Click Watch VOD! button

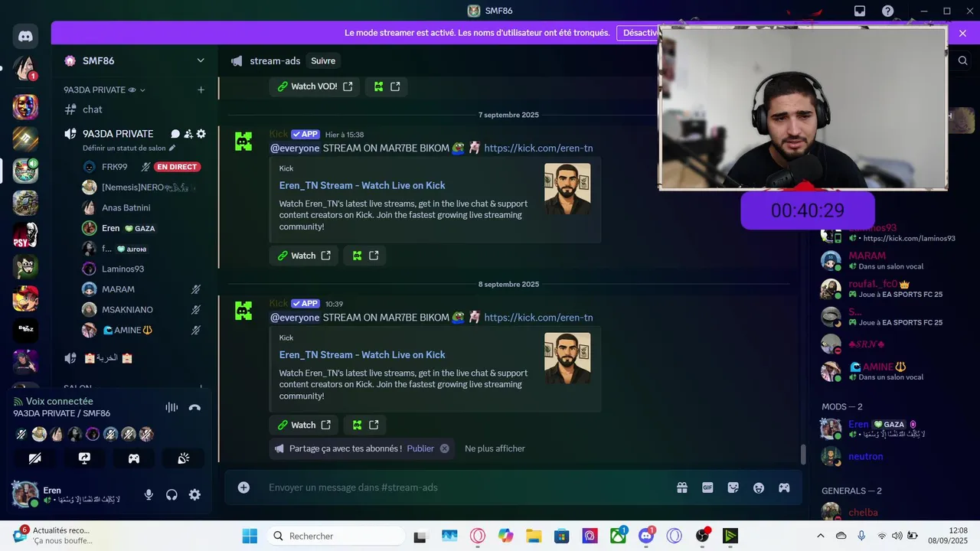(315, 86)
